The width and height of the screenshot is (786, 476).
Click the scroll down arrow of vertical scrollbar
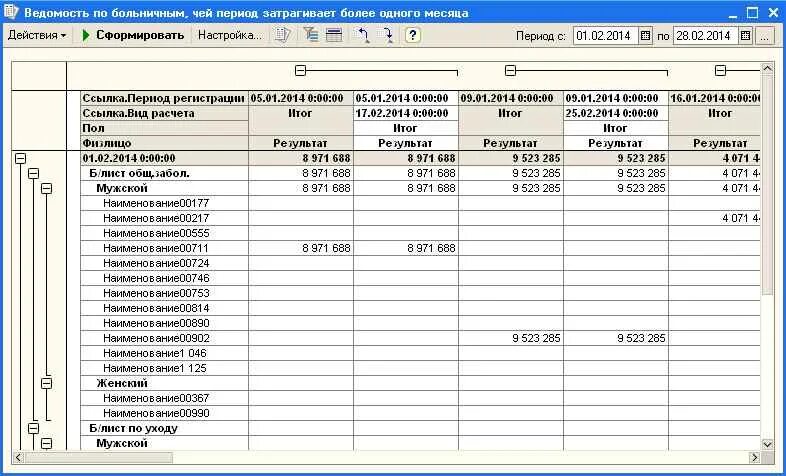[767, 444]
